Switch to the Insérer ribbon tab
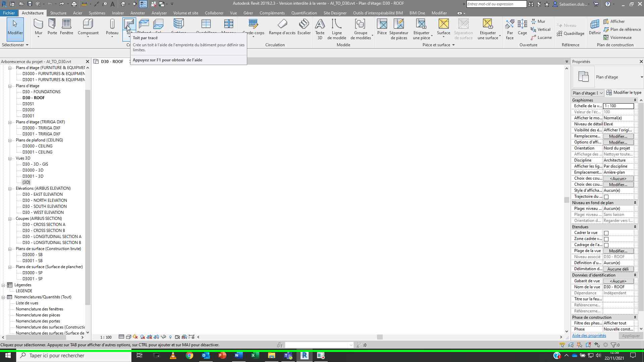 pos(118,13)
